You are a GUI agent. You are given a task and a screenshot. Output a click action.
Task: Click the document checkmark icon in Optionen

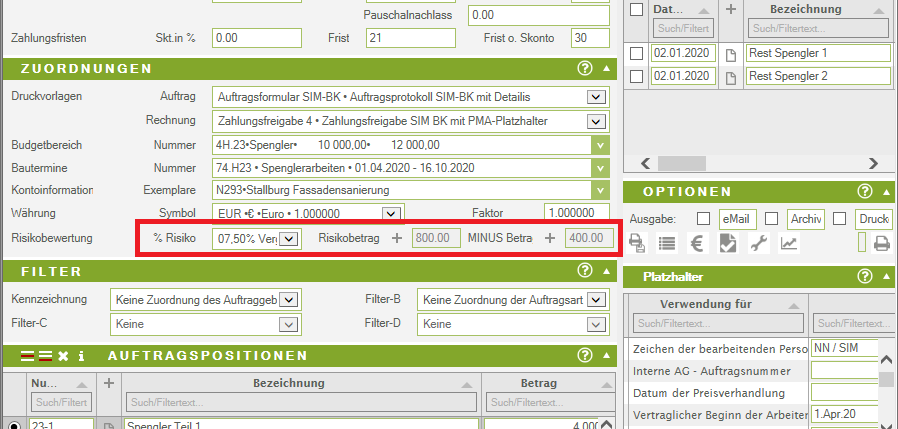tap(729, 242)
